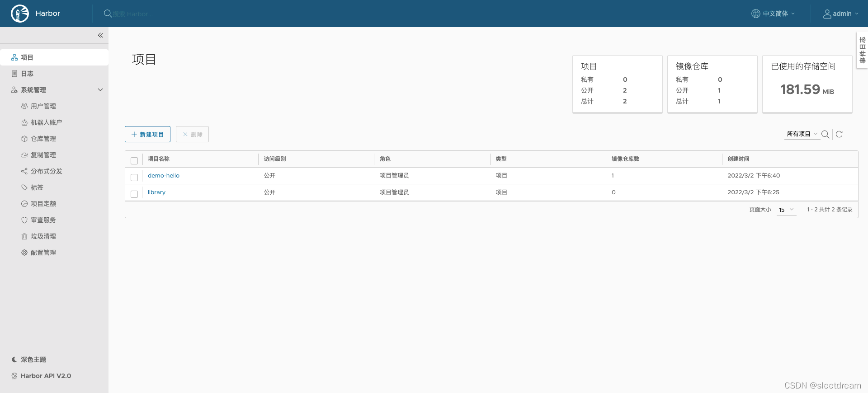The width and height of the screenshot is (868, 393).
Task: Open the 中文简体 language dropdown
Action: [x=774, y=14]
